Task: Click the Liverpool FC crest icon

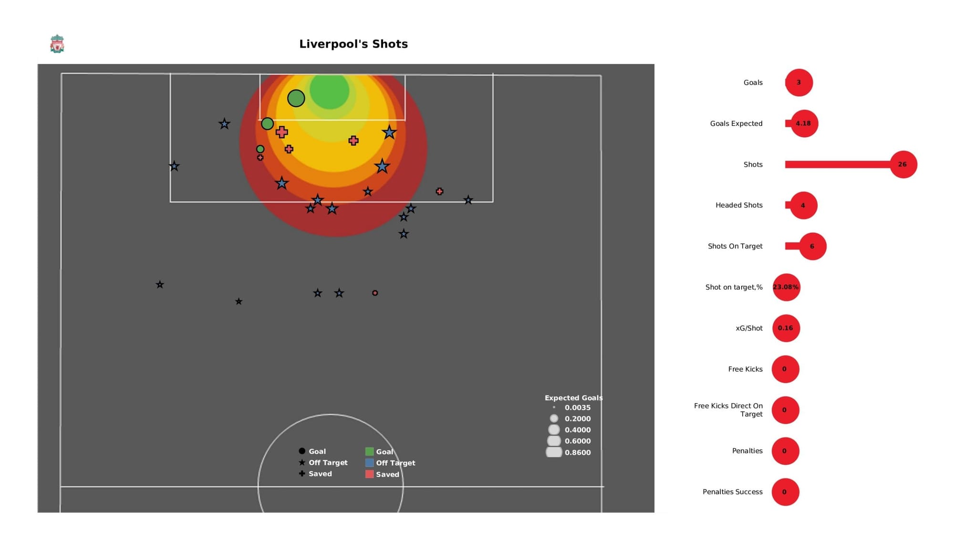Action: pyautogui.click(x=57, y=44)
